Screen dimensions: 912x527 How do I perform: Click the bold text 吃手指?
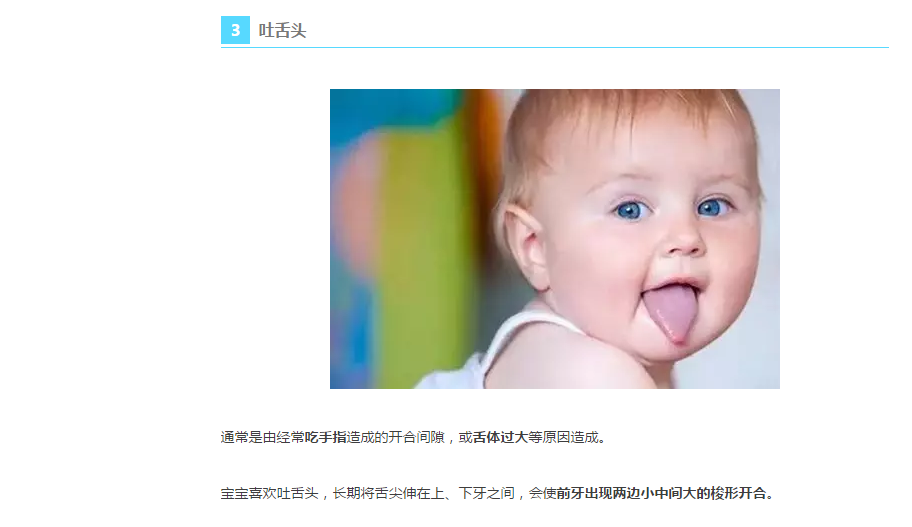(326, 437)
